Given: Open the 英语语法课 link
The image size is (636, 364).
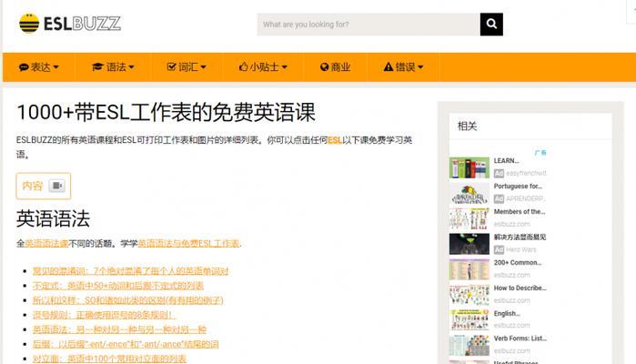Looking at the screenshot, I should [46, 244].
